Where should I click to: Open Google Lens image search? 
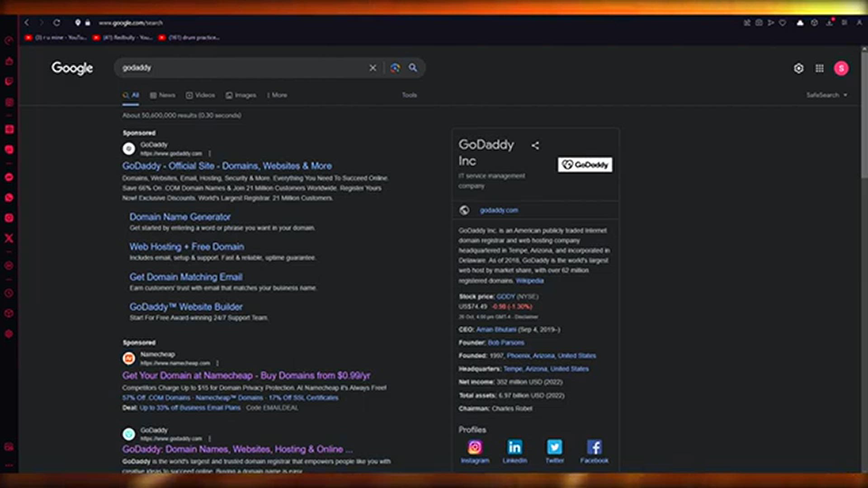[x=395, y=68]
